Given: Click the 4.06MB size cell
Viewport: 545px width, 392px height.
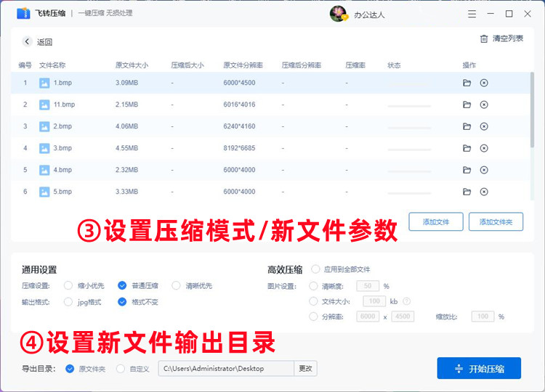Looking at the screenshot, I should click(x=127, y=126).
